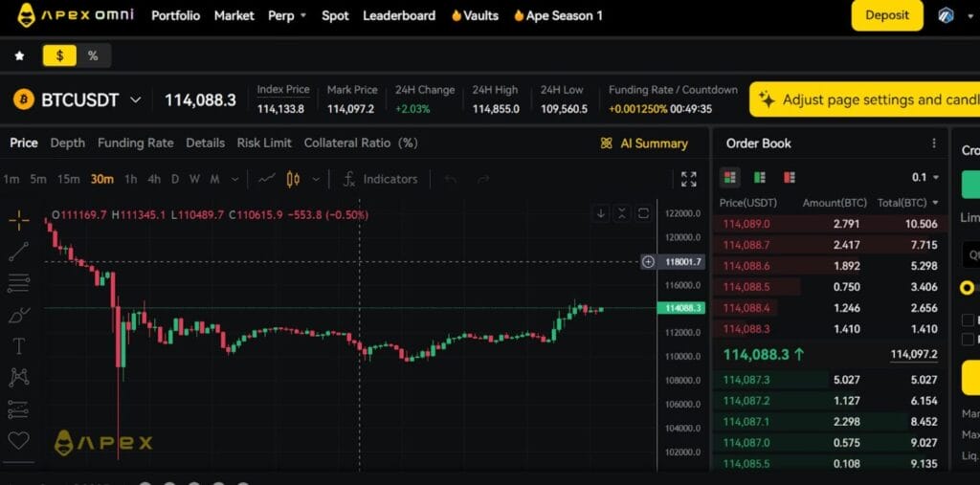
Task: Open the Perp dropdown menu
Action: [x=287, y=15]
